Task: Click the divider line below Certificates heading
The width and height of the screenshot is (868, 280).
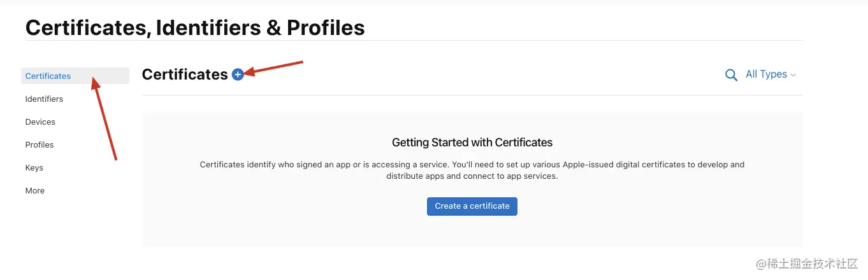Action: 472,95
